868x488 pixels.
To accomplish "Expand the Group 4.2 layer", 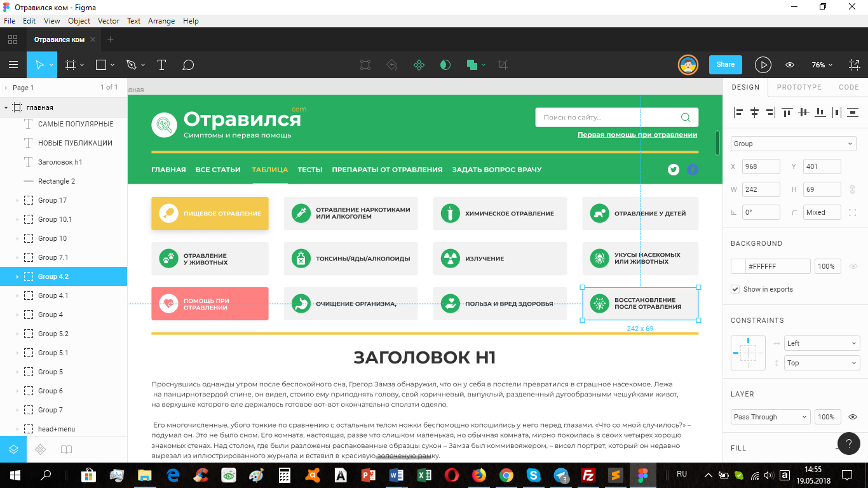I will [x=17, y=276].
